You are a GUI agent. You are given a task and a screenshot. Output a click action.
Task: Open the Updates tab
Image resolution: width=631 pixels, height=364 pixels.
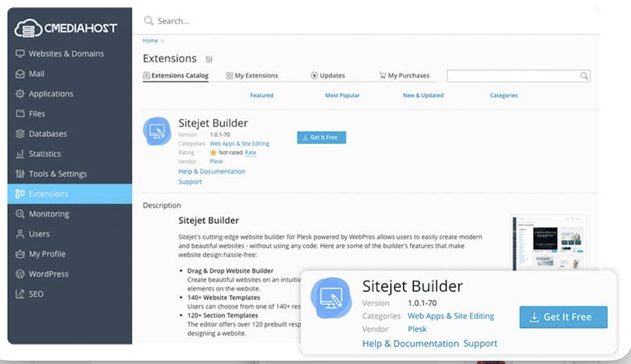point(328,76)
